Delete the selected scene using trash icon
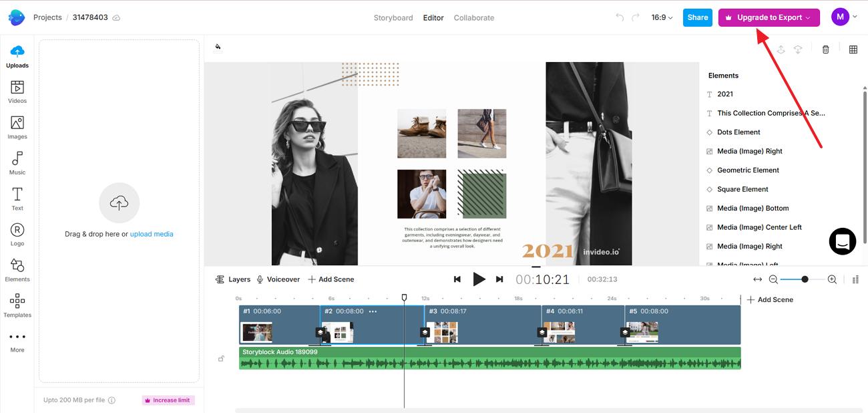This screenshot has height=413, width=868. coord(825,49)
